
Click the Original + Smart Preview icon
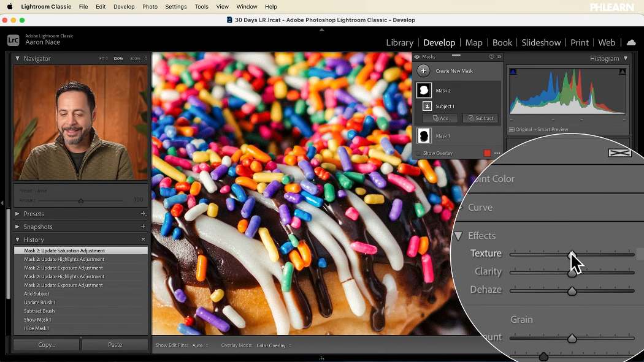[512, 130]
